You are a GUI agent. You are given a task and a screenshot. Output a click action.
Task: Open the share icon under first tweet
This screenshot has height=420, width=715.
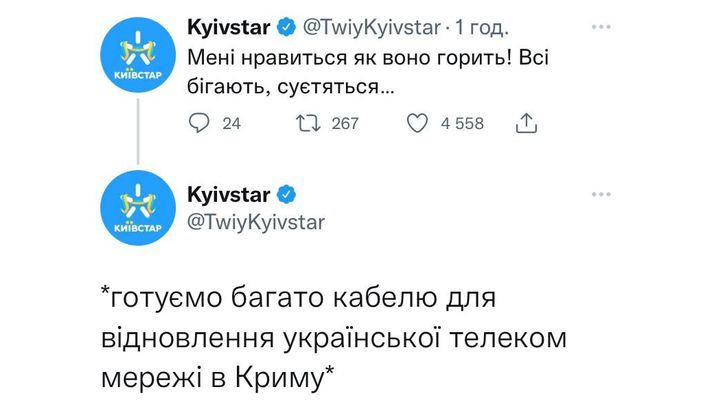(526, 123)
